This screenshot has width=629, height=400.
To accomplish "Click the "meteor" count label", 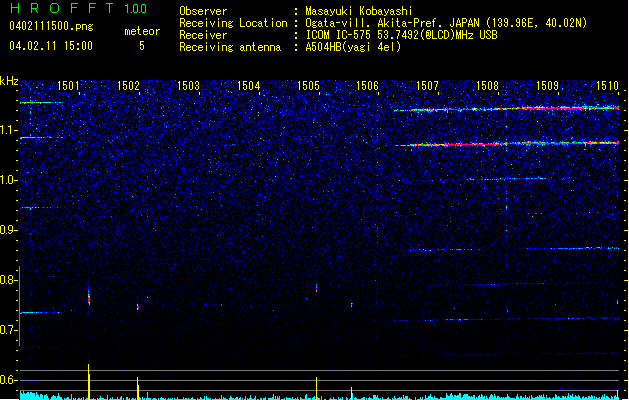I will [x=142, y=31].
